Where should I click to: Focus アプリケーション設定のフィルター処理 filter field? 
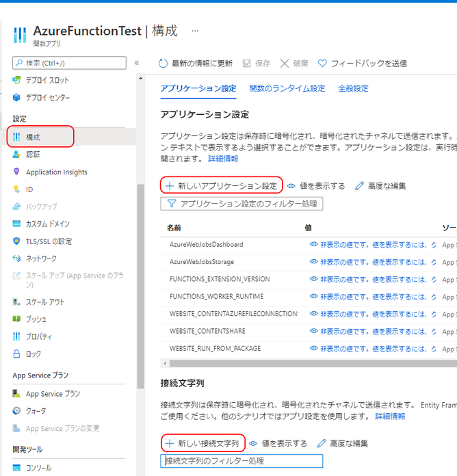tap(241, 204)
